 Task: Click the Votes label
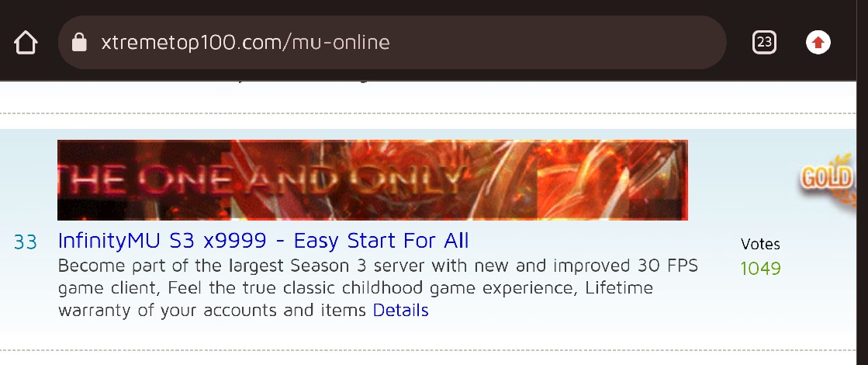click(x=761, y=245)
